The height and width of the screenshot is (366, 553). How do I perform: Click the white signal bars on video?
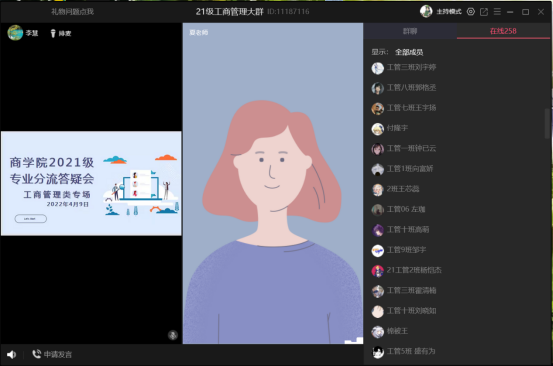click(354, 340)
